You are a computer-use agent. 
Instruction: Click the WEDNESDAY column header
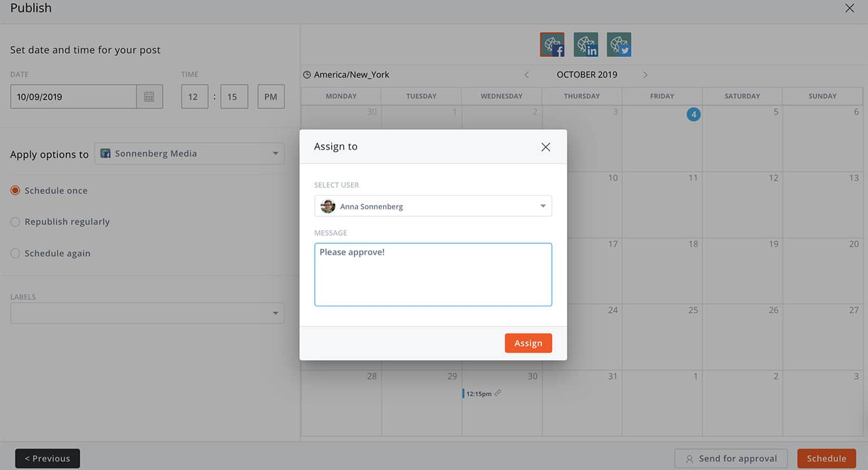coord(502,96)
